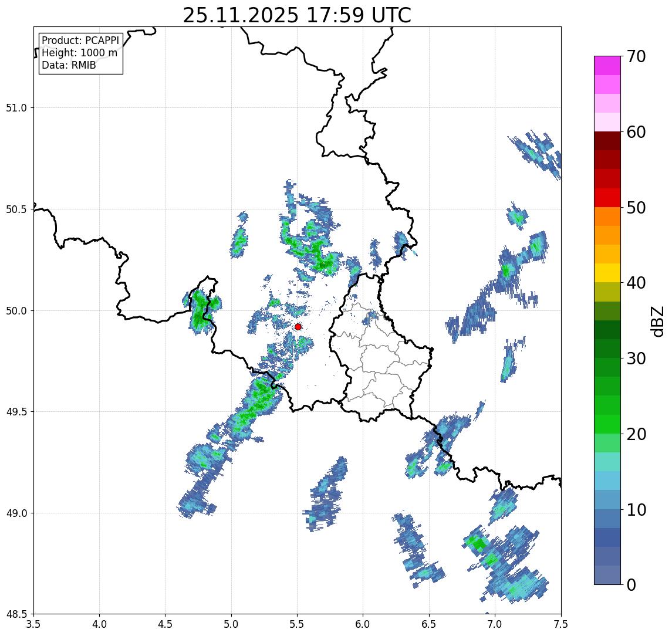Viewport: 672px width, 636px height.
Task: Click the longitude axis label 6.0
Action: 363,624
